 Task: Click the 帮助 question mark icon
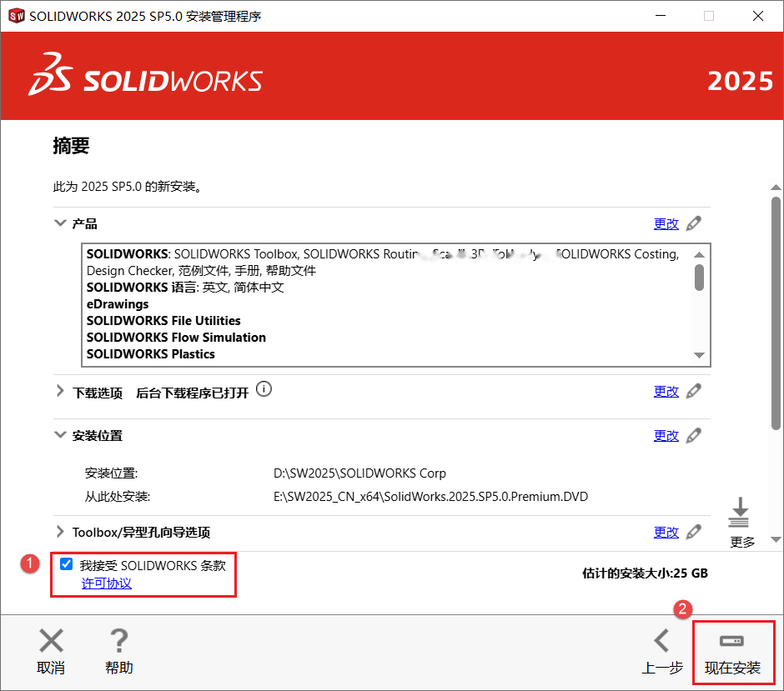pos(119,640)
